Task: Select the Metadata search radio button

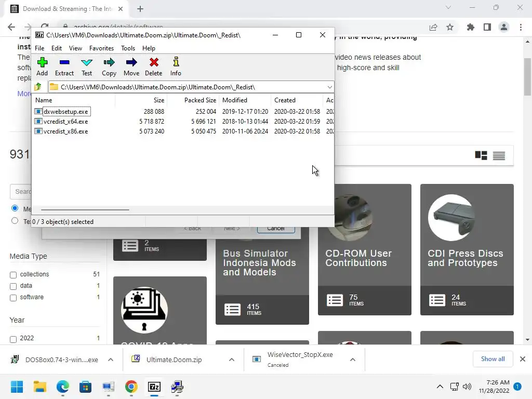Action: tap(15, 208)
